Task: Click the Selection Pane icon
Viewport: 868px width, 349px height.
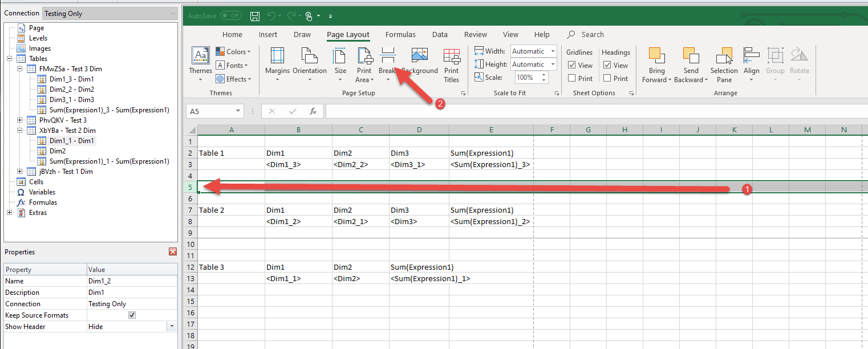Action: pos(724,62)
